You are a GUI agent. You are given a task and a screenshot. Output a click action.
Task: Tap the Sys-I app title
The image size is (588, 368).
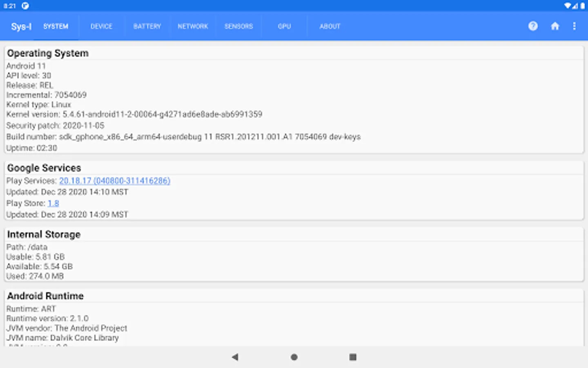tap(21, 27)
